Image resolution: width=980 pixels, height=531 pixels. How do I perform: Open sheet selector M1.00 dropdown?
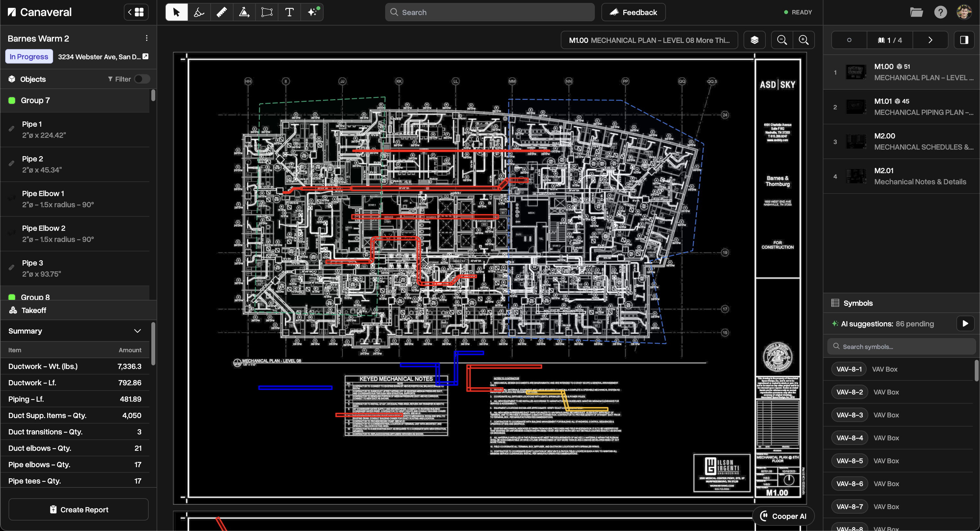coord(650,40)
